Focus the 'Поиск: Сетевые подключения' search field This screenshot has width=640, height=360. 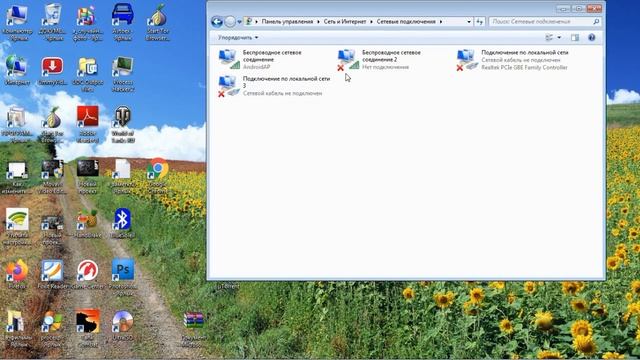coord(545,22)
